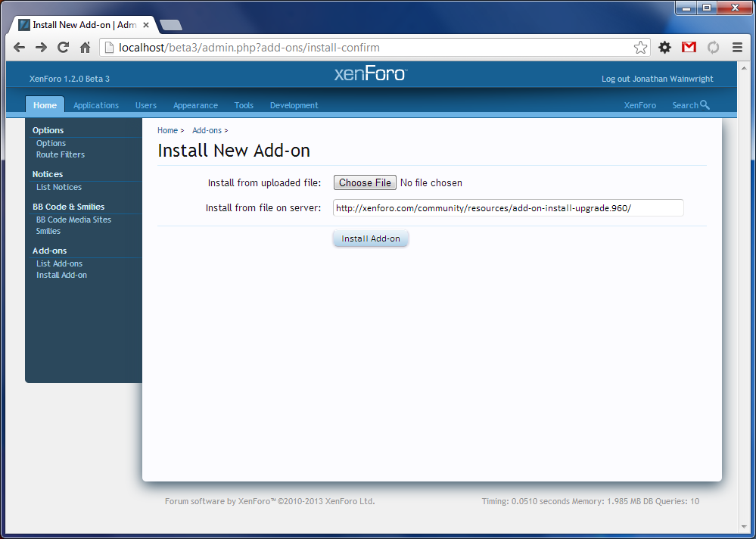Click the XenForo link in navigation
Screen dimensions: 756x539
pos(639,105)
